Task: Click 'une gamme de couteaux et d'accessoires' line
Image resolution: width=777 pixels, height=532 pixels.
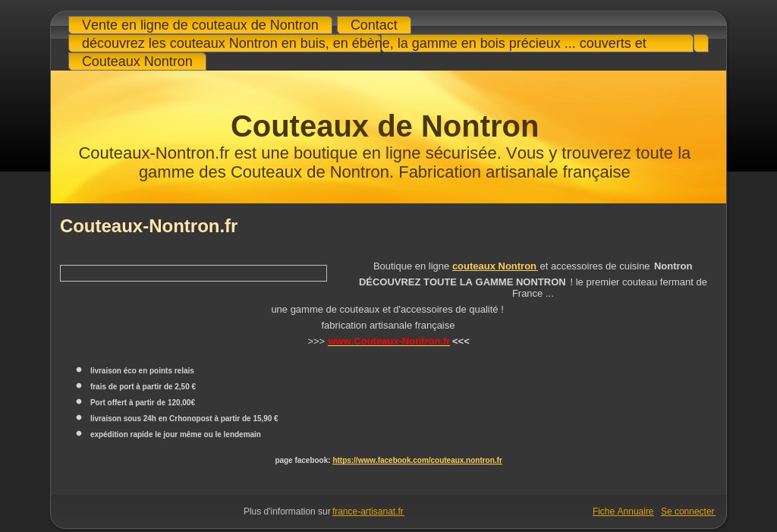Action: pyautogui.click(x=388, y=310)
